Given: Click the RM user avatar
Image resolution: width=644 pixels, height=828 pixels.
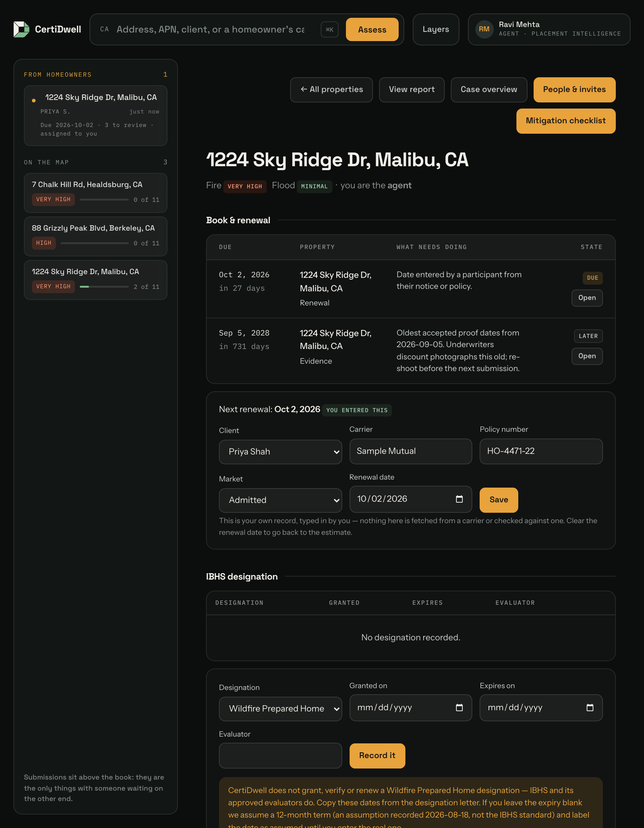Looking at the screenshot, I should pyautogui.click(x=484, y=29).
